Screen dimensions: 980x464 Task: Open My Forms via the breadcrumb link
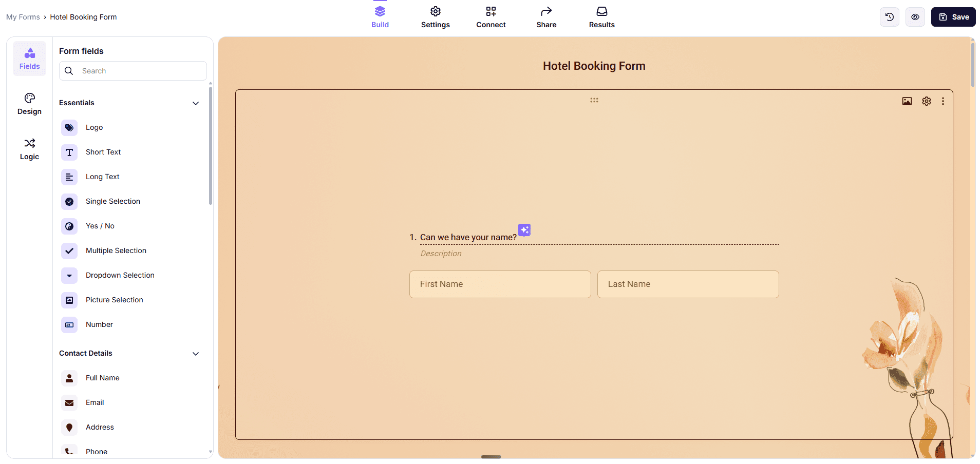pyautogui.click(x=23, y=17)
